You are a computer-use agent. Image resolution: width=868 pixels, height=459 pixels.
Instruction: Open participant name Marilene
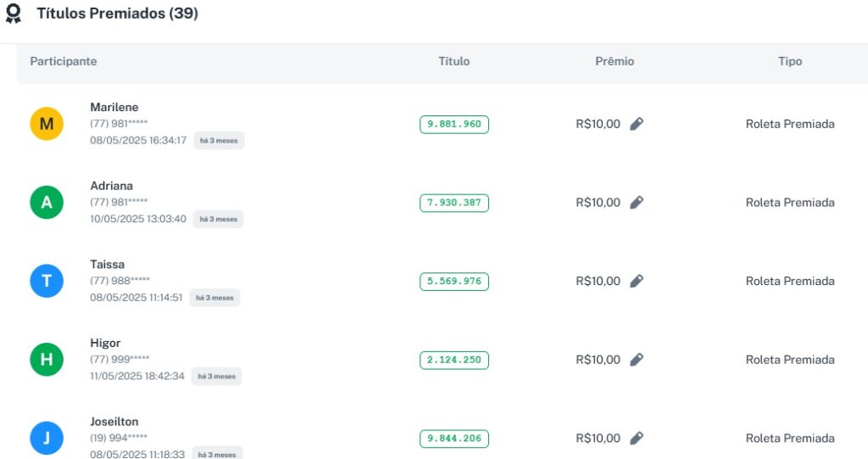[114, 108]
